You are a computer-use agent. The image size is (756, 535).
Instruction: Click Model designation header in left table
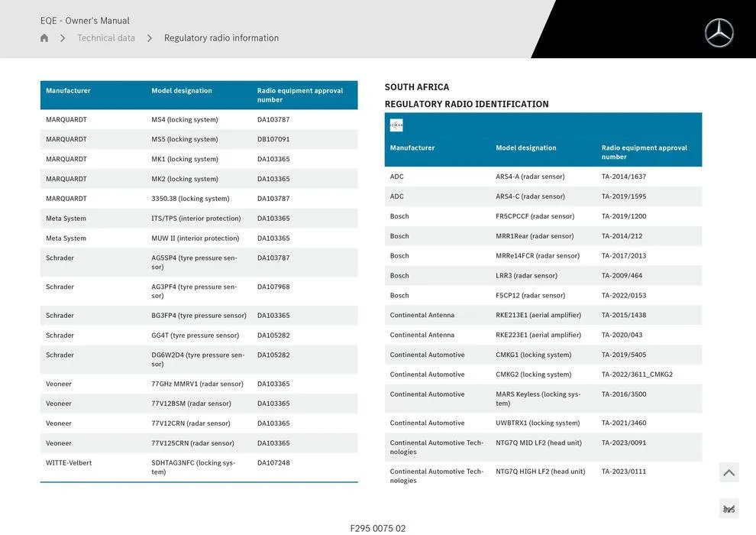click(x=182, y=91)
